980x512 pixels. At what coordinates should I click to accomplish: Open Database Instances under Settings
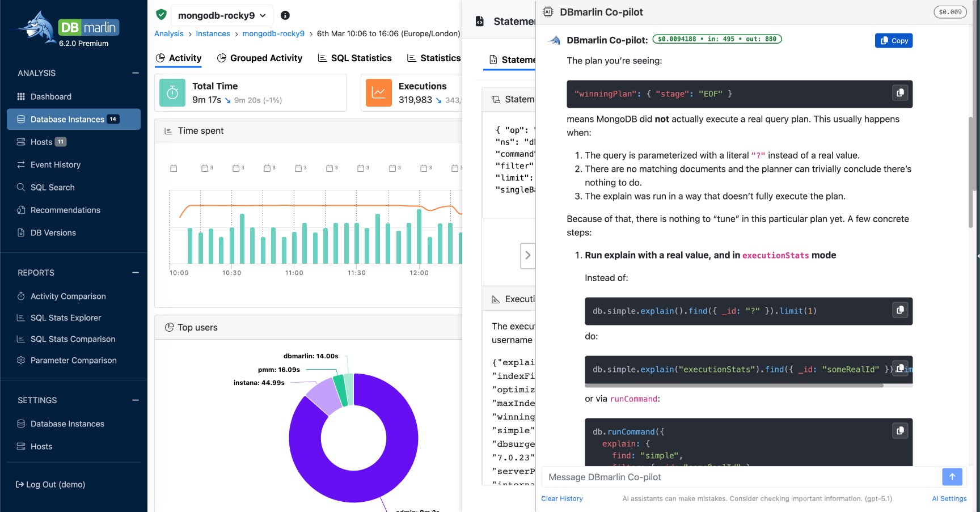tap(74, 424)
